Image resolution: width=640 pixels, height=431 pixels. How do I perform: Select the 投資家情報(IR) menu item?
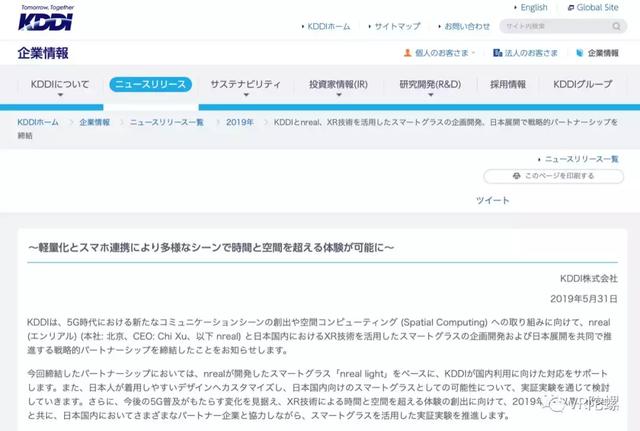[x=338, y=84]
